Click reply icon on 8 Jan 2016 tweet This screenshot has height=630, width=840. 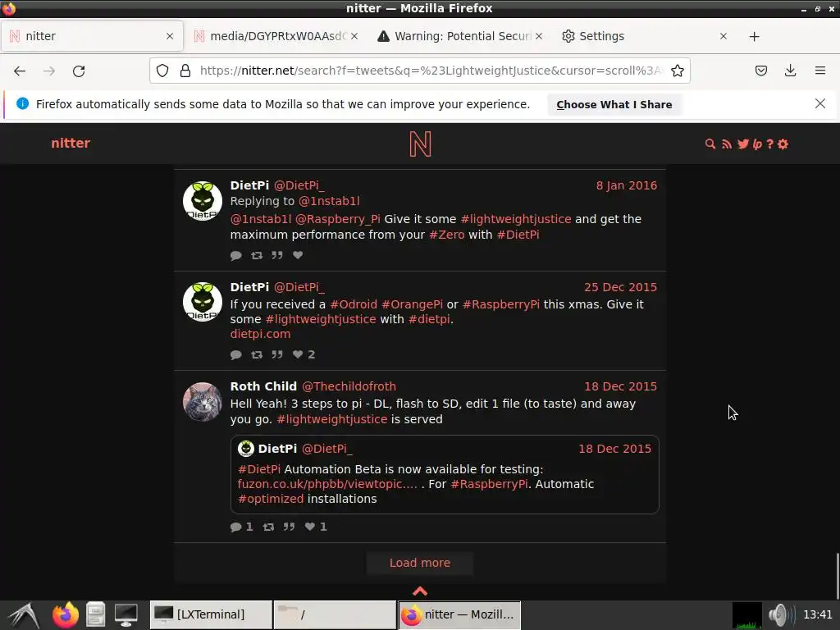pyautogui.click(x=235, y=256)
